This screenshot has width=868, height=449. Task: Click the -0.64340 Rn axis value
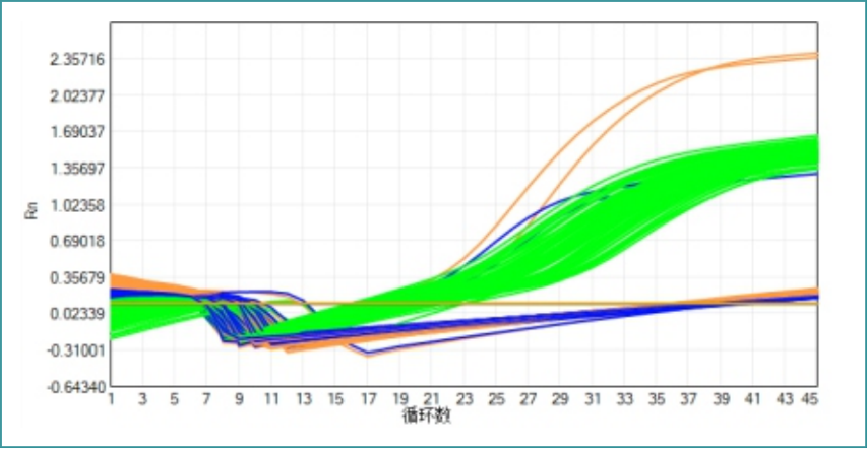click(75, 387)
